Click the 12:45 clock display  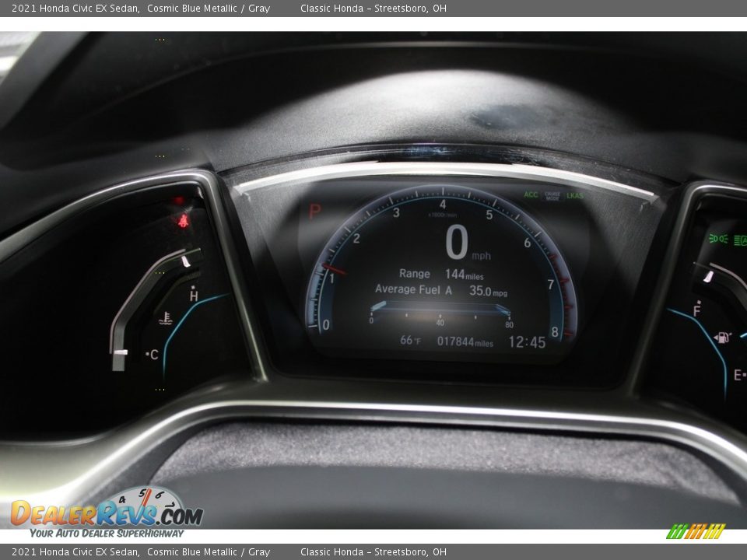point(527,342)
